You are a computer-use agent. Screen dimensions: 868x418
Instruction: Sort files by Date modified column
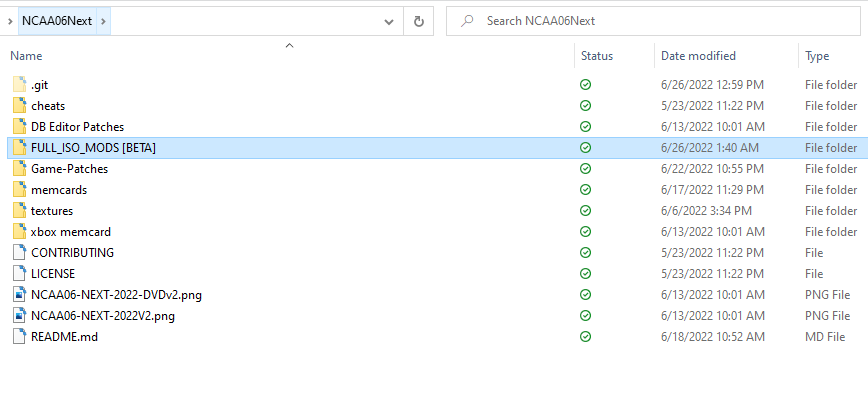698,56
